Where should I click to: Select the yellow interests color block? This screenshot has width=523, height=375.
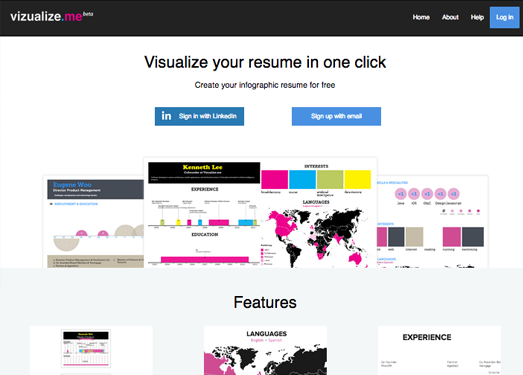click(358, 179)
